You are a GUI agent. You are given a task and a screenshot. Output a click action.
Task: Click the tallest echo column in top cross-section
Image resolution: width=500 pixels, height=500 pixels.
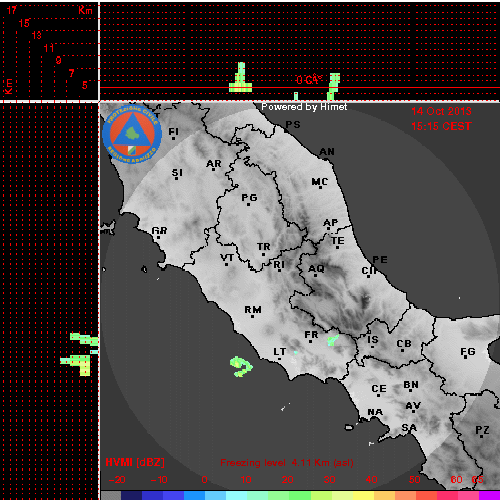[241, 77]
